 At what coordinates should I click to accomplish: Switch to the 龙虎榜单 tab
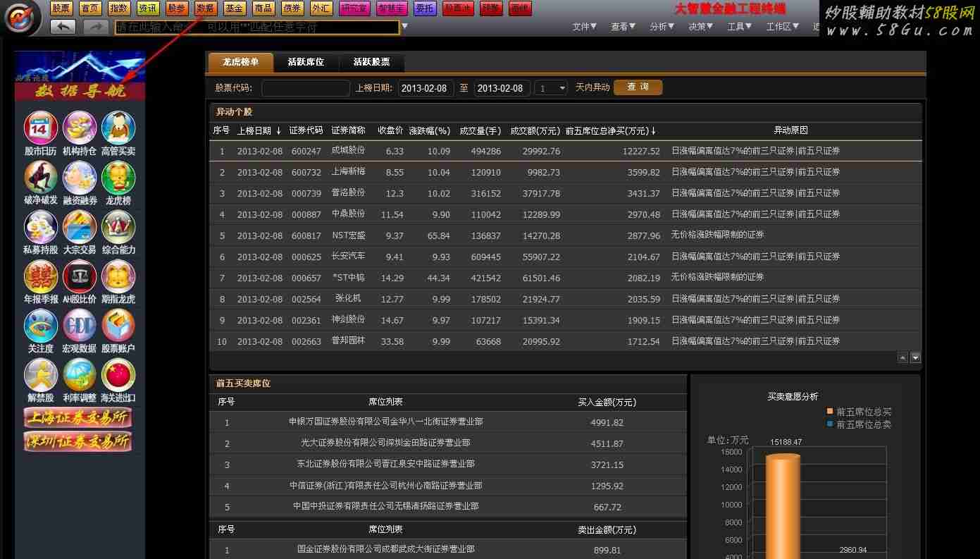pos(241,62)
